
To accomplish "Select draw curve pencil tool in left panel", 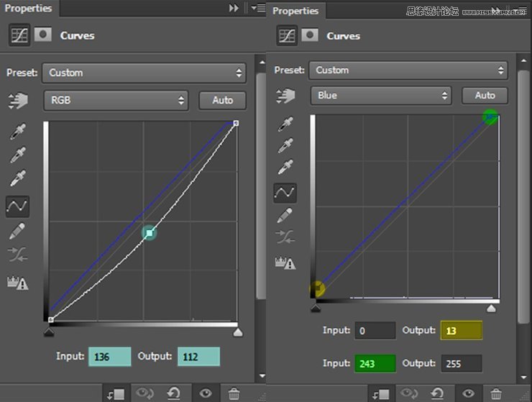I will click(x=17, y=231).
